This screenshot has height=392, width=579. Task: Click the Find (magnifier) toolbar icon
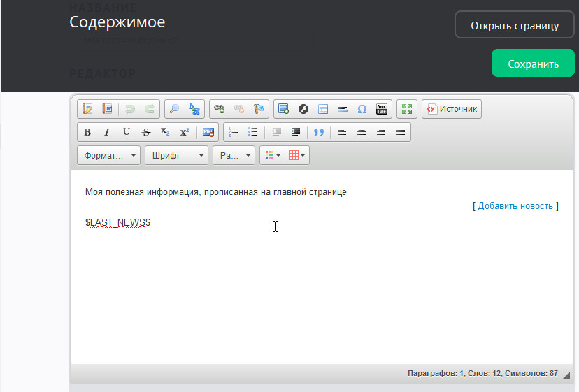pyautogui.click(x=175, y=109)
